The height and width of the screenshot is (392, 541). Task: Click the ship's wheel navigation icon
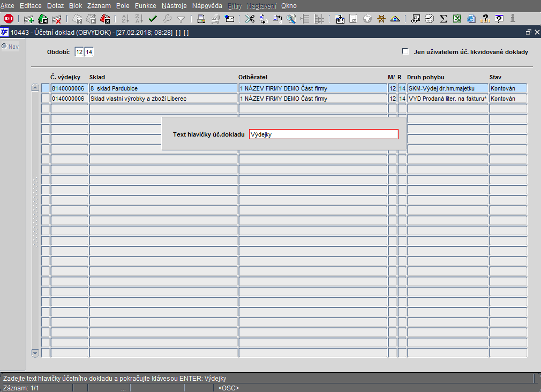(381, 19)
